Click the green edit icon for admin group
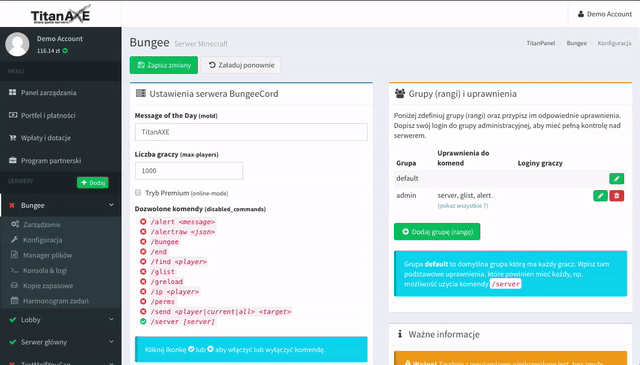The height and width of the screenshot is (365, 640). tap(600, 196)
